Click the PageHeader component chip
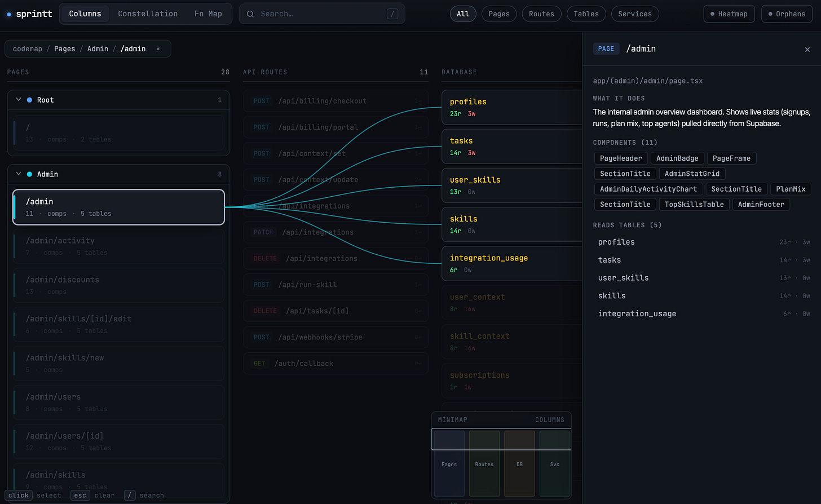This screenshot has width=821, height=504. [x=621, y=158]
